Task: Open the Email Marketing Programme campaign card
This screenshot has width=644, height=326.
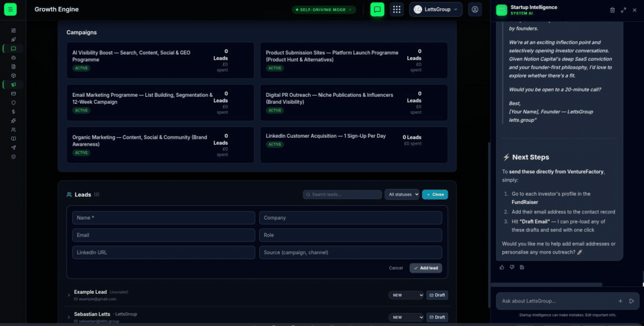Action: pos(160,103)
